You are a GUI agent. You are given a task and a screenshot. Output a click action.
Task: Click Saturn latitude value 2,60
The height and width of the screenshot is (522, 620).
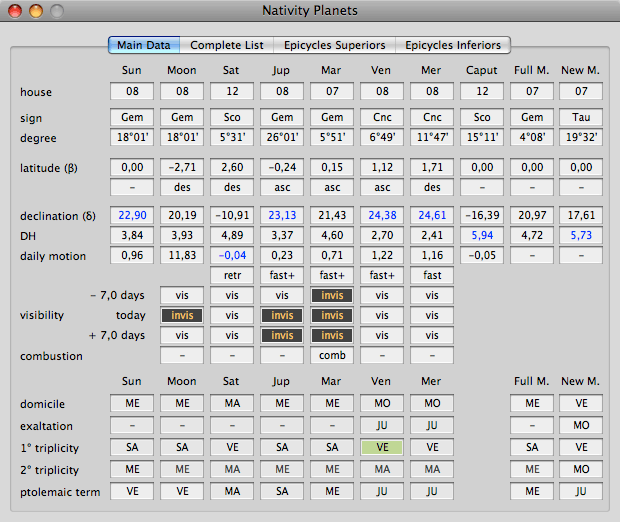point(232,167)
